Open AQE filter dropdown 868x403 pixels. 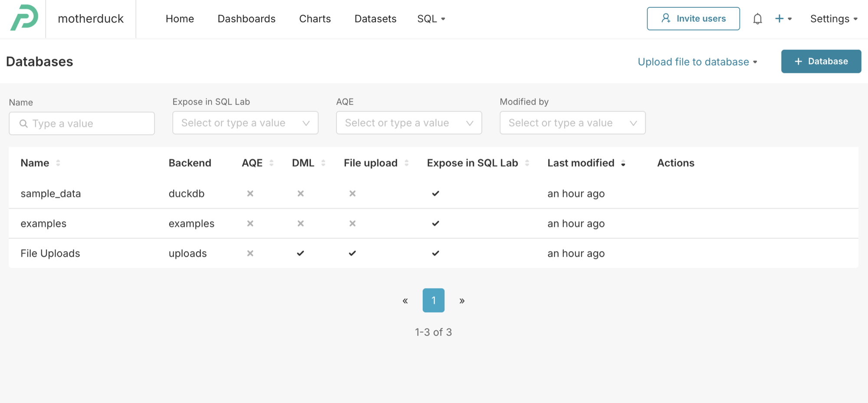click(x=409, y=123)
